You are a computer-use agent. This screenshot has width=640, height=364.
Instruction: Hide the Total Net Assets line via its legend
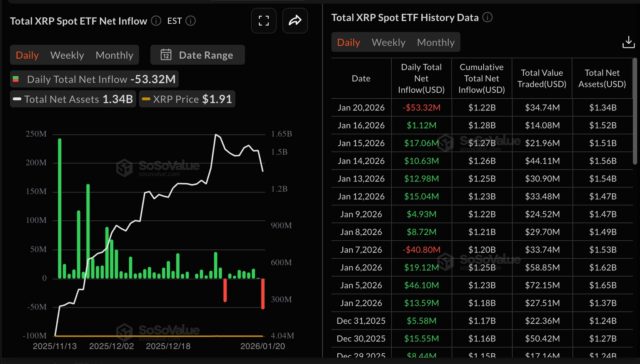(72, 99)
